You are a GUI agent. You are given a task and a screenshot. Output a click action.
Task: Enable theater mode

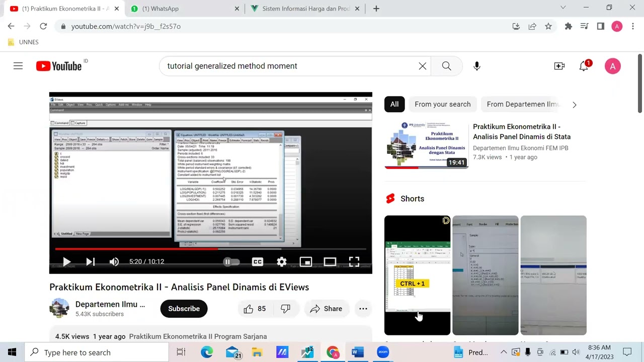click(330, 261)
